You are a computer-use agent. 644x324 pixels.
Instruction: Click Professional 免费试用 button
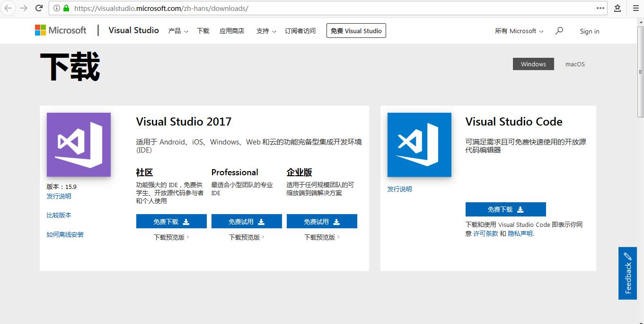247,221
